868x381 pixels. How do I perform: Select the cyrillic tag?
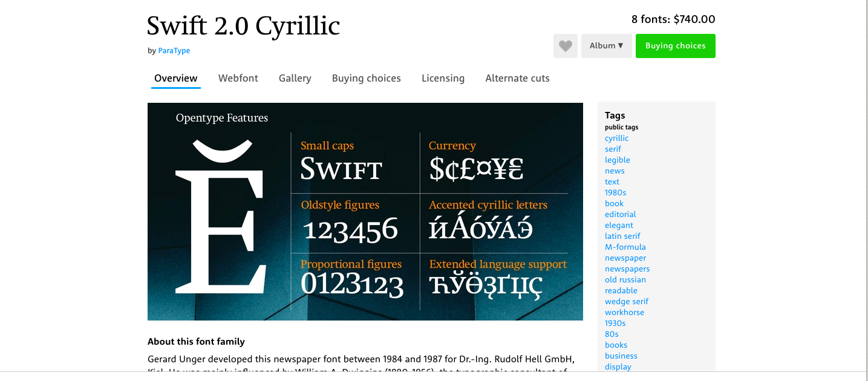tap(617, 138)
